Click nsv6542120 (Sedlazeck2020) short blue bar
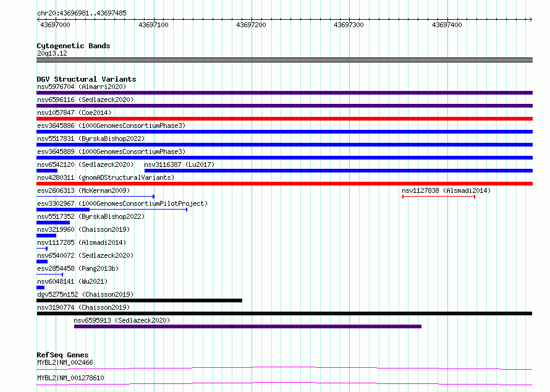The height and width of the screenshot is (392, 550). pos(47,171)
